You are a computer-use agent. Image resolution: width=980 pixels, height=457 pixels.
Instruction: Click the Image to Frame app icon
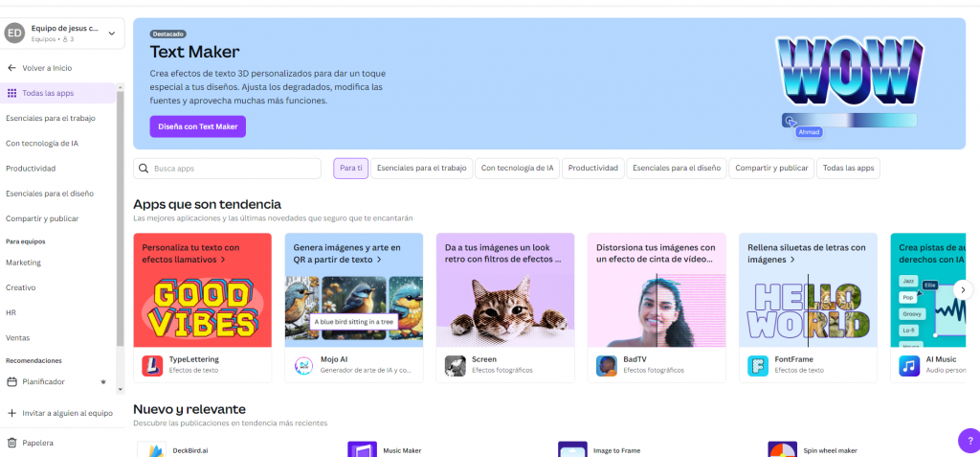pyautogui.click(x=572, y=450)
